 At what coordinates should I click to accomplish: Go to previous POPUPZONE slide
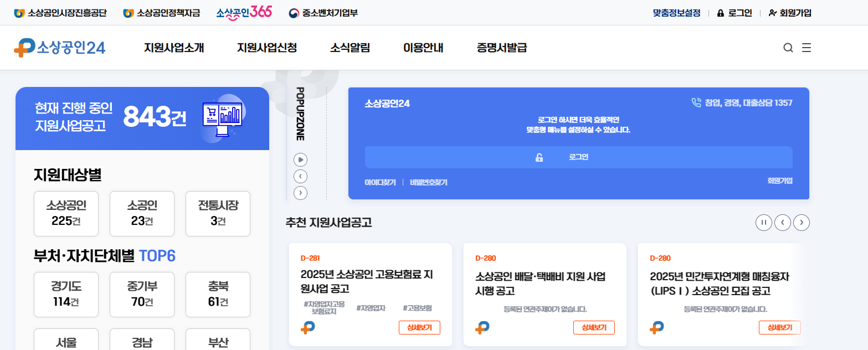[x=300, y=177]
